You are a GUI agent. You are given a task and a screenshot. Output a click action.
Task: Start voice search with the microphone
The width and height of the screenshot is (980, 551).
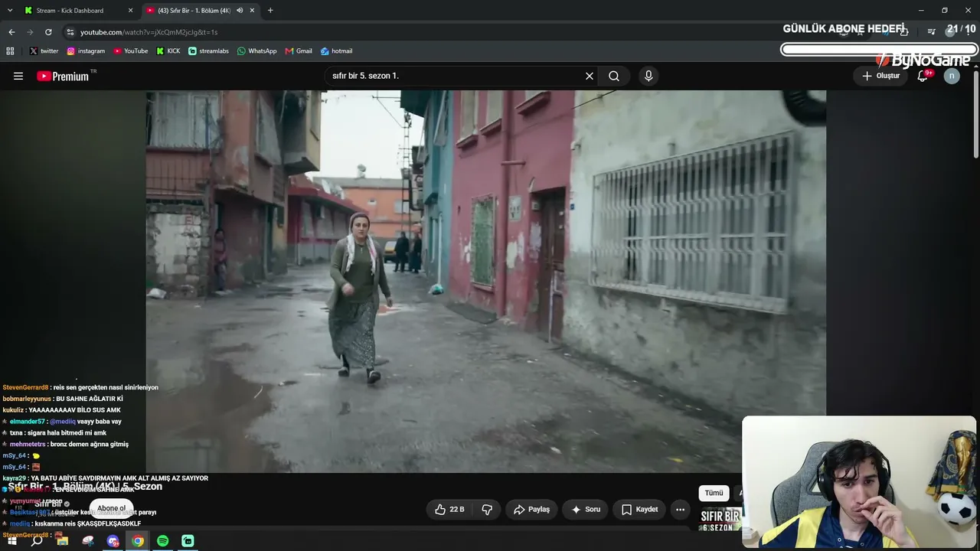[x=648, y=76]
